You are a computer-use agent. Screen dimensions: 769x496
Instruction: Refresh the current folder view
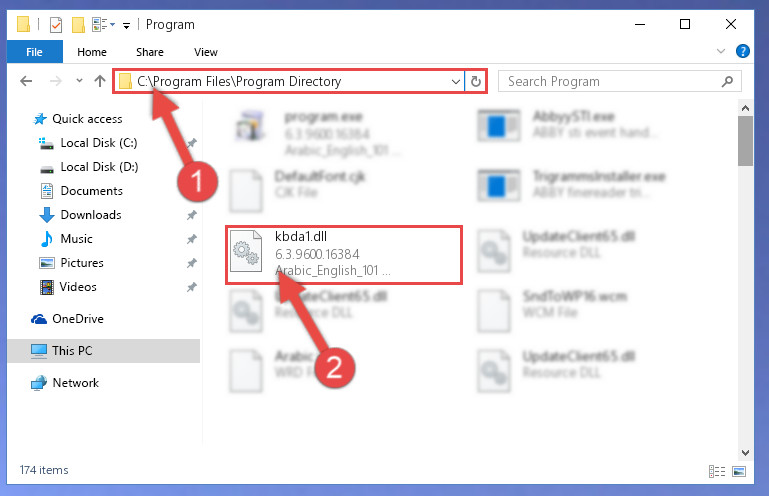tap(476, 81)
